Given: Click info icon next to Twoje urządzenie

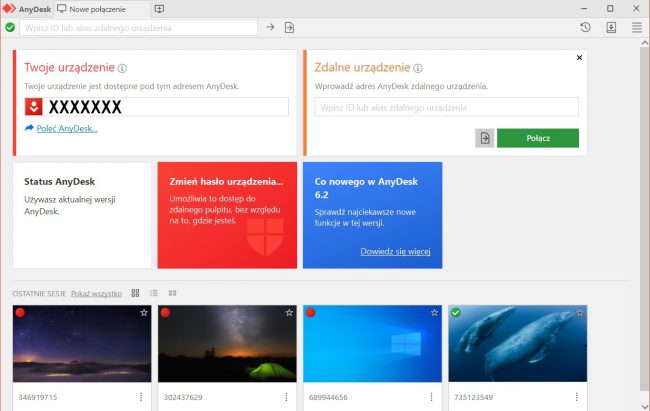Looking at the screenshot, I should [122, 68].
